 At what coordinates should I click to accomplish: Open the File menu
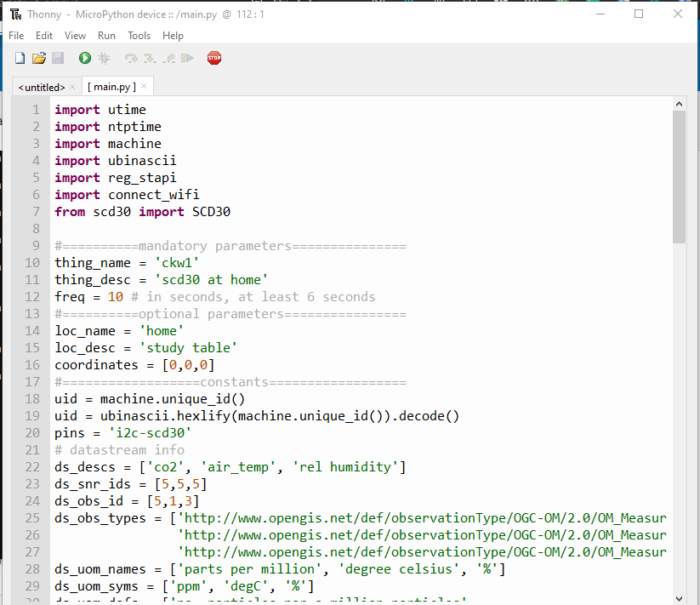click(16, 36)
